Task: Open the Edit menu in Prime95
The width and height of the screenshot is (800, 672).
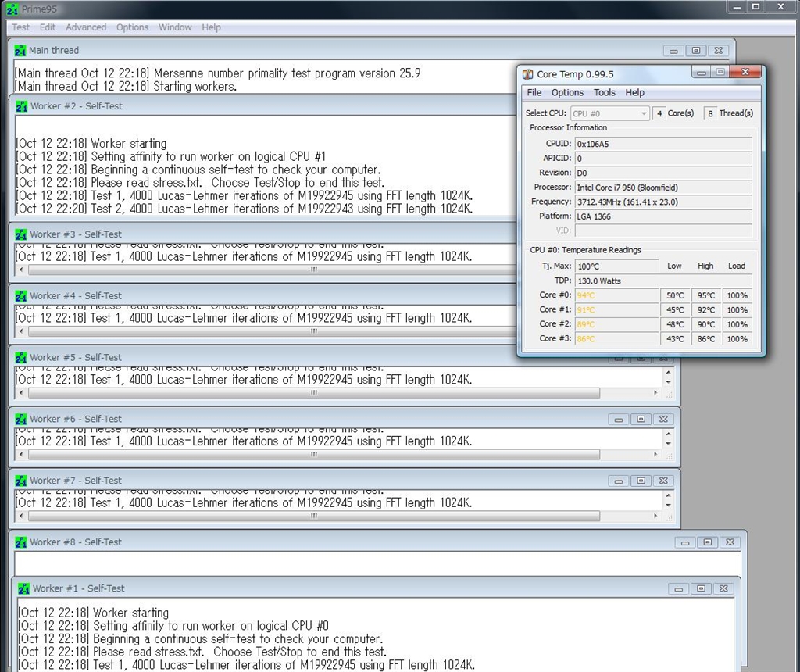Action: click(48, 27)
